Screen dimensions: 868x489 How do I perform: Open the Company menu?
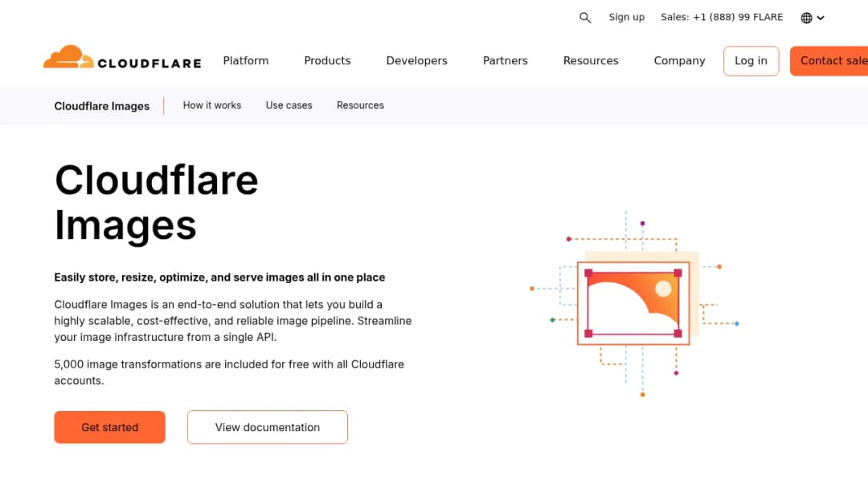point(679,60)
